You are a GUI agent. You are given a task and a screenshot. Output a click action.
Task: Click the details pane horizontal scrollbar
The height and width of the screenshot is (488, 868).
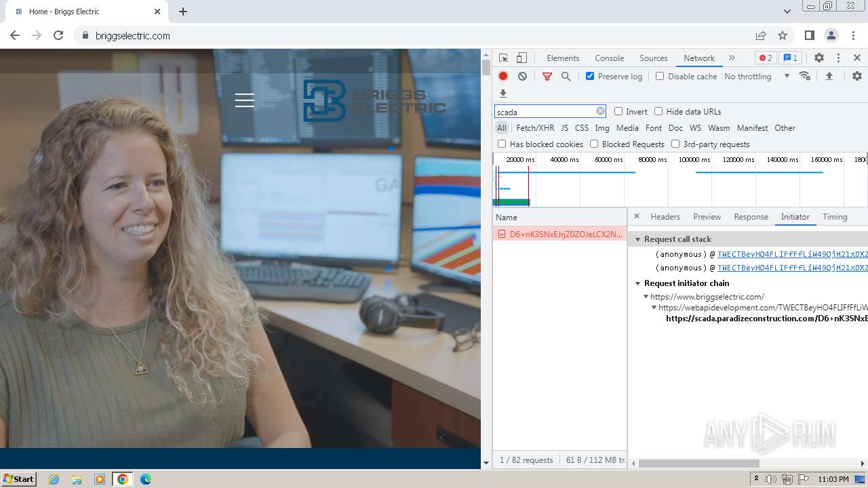(698, 464)
